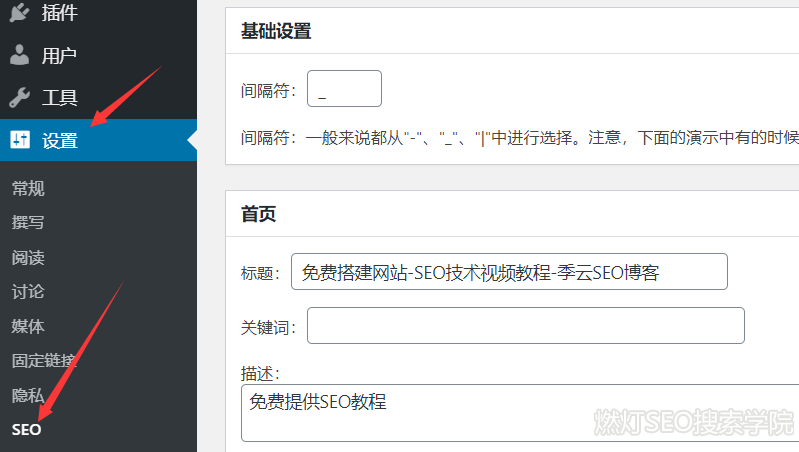Click the empty 关键词 keyword field
Viewport: 799px width, 452px height.
point(525,325)
